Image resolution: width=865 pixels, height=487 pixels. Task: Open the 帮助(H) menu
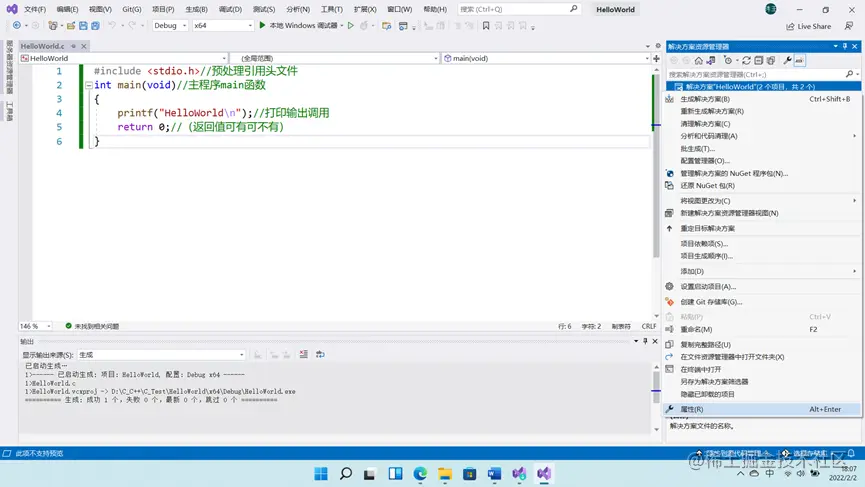(x=435, y=9)
